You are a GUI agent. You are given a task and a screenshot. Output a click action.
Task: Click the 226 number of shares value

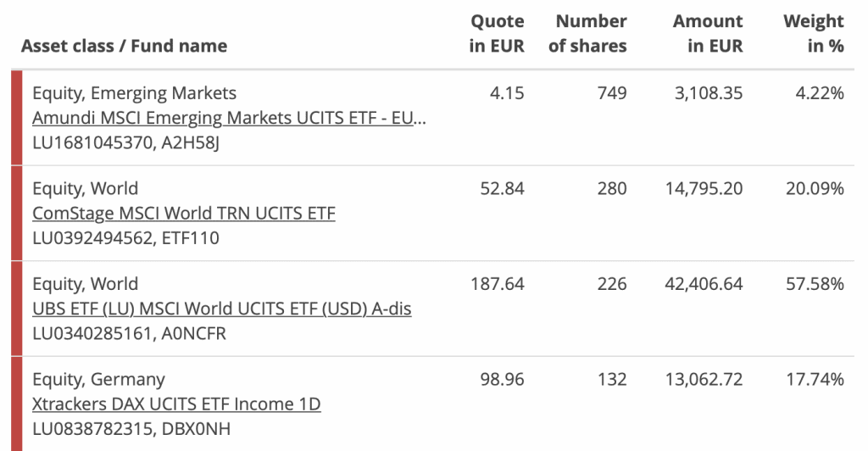tap(612, 284)
